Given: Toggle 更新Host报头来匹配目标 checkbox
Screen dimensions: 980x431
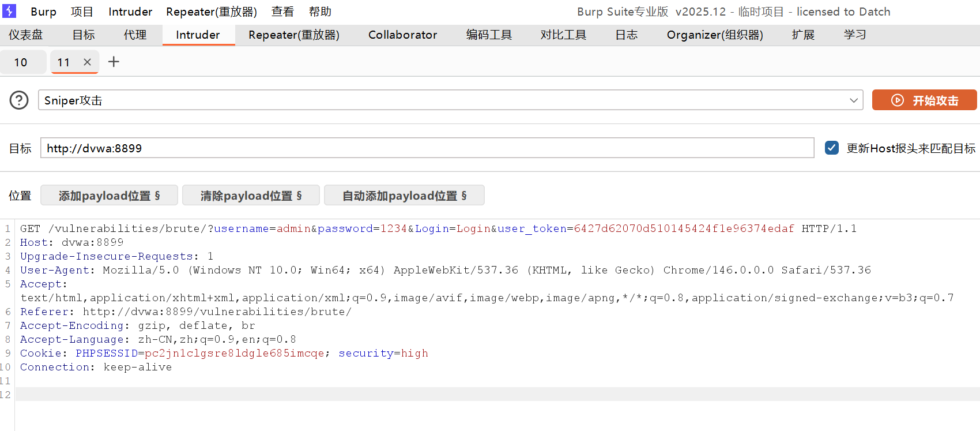Looking at the screenshot, I should (x=831, y=148).
